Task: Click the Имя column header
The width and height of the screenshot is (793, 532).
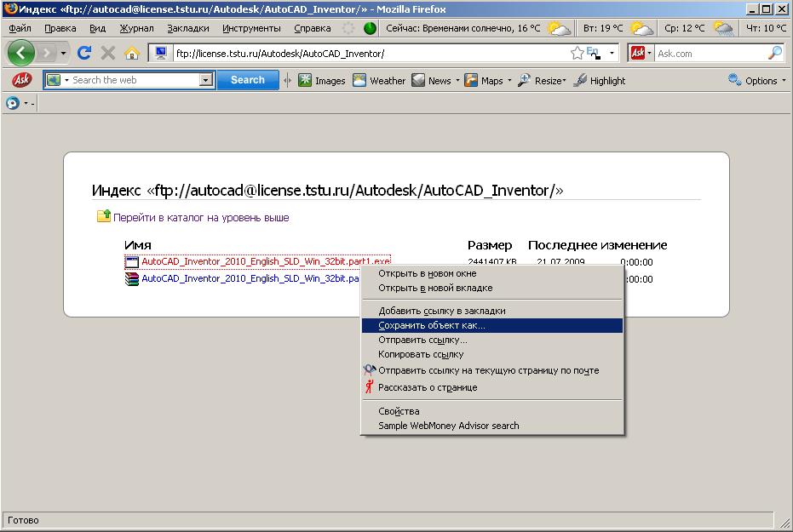Action: coord(138,245)
